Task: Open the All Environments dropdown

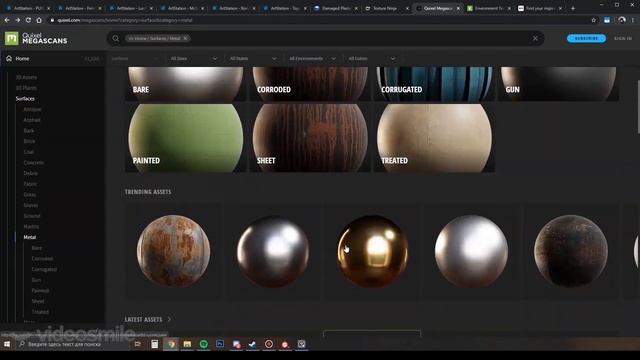Action: tap(313, 58)
